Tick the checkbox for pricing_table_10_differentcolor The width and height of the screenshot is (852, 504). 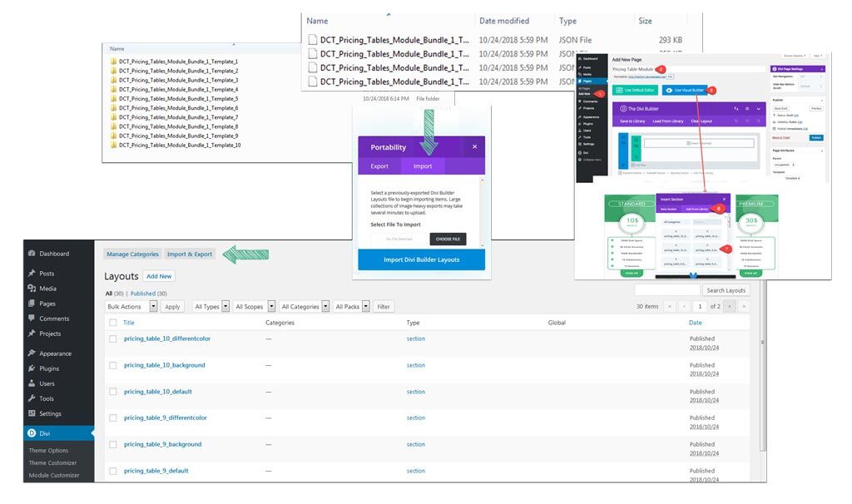pyautogui.click(x=113, y=338)
